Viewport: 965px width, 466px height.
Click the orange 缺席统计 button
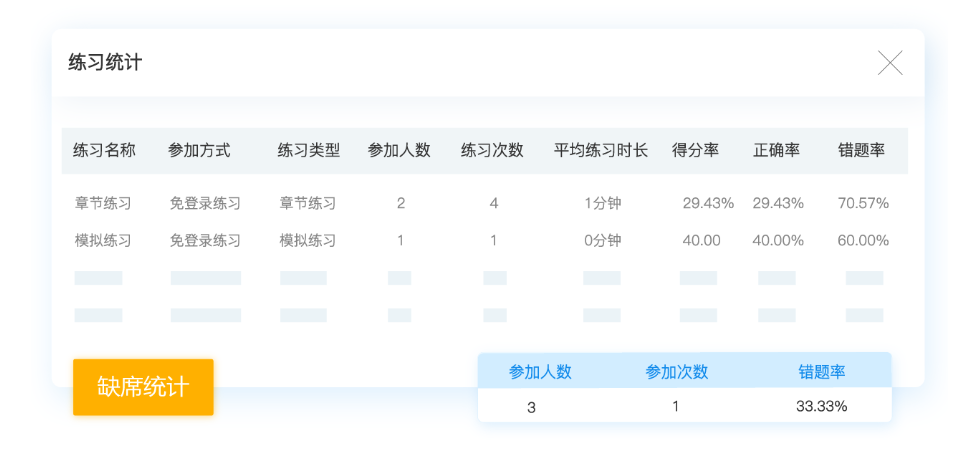click(143, 387)
